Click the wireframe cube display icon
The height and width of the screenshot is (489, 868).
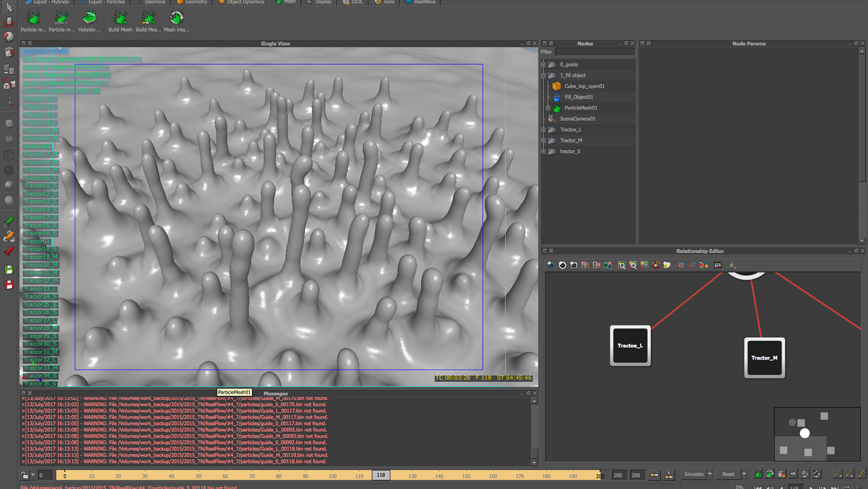tap(9, 155)
